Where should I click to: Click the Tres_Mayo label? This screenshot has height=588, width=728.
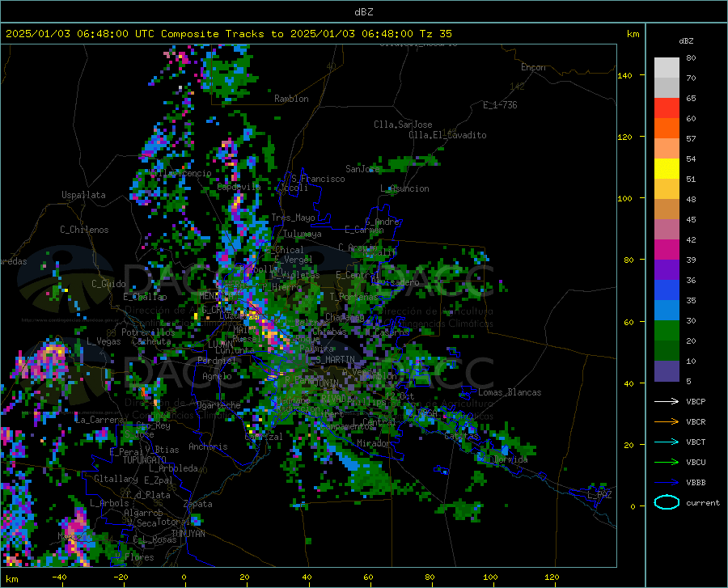click(293, 218)
